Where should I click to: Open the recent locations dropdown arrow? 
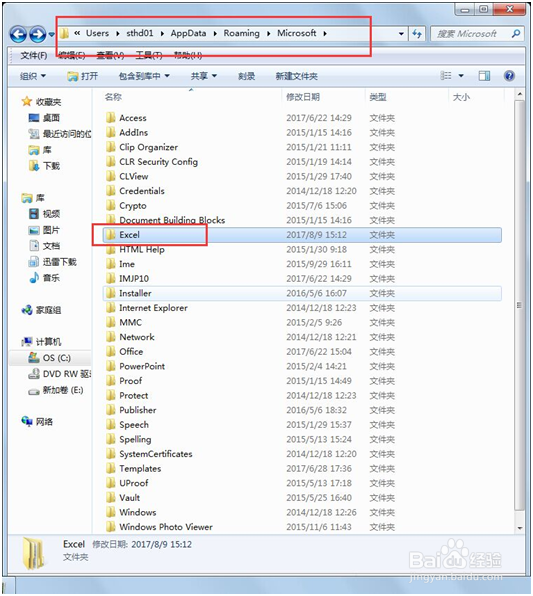pos(51,35)
